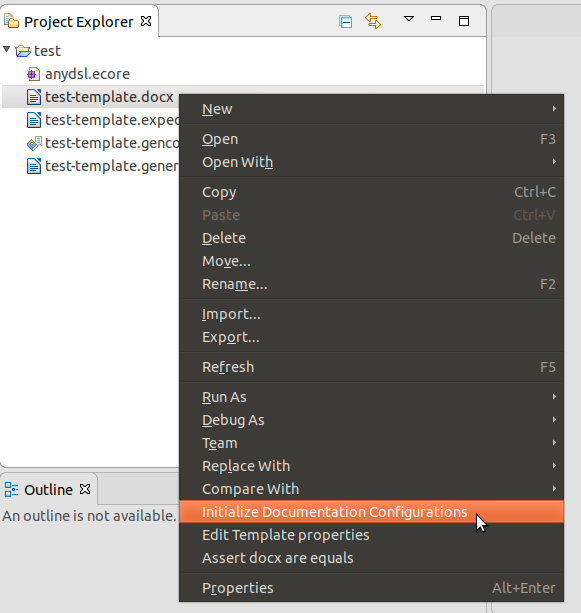Screen dimensions: 581x613
Task: Click the anydsl.ecore file icon
Action: point(33,74)
